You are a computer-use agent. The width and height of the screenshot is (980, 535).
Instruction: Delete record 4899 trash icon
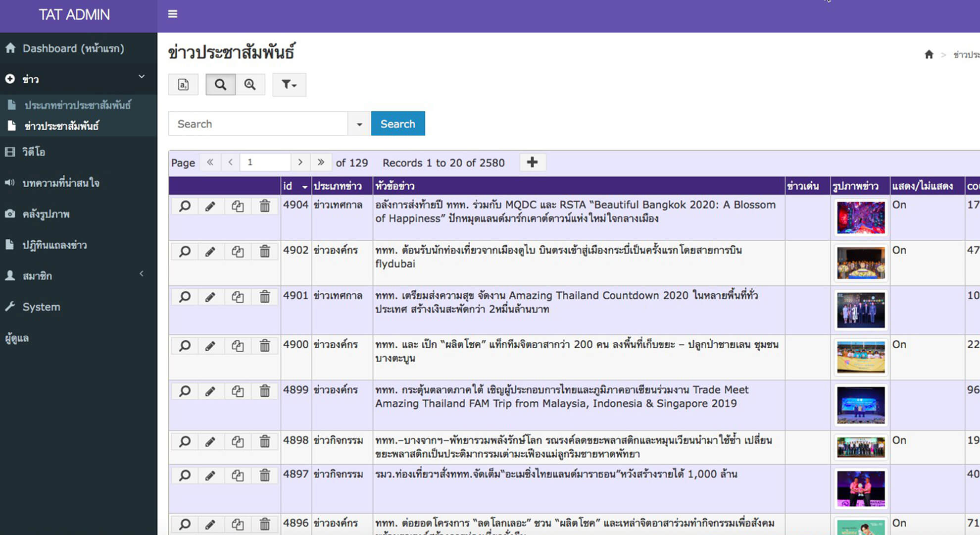point(265,391)
